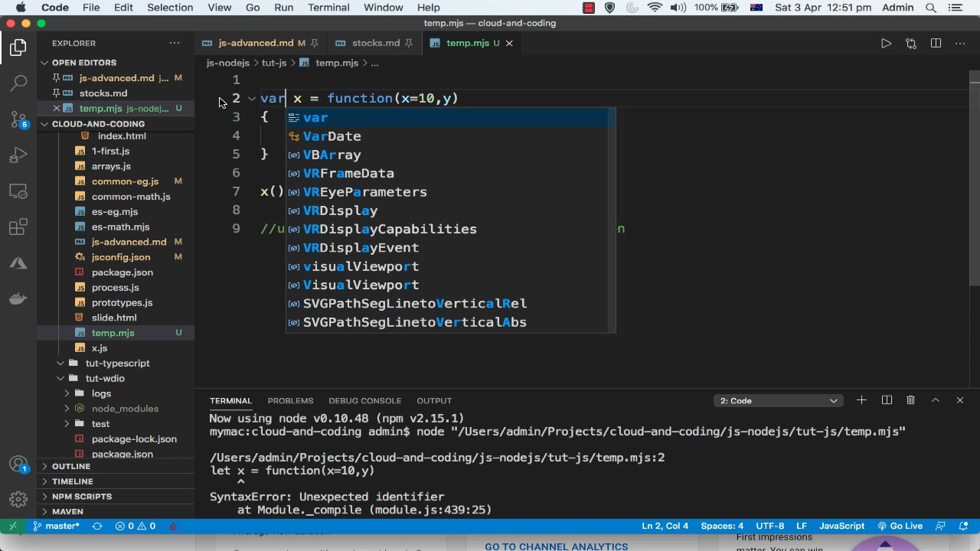
Task: Click the notifications bell in status bar
Action: click(x=963, y=526)
